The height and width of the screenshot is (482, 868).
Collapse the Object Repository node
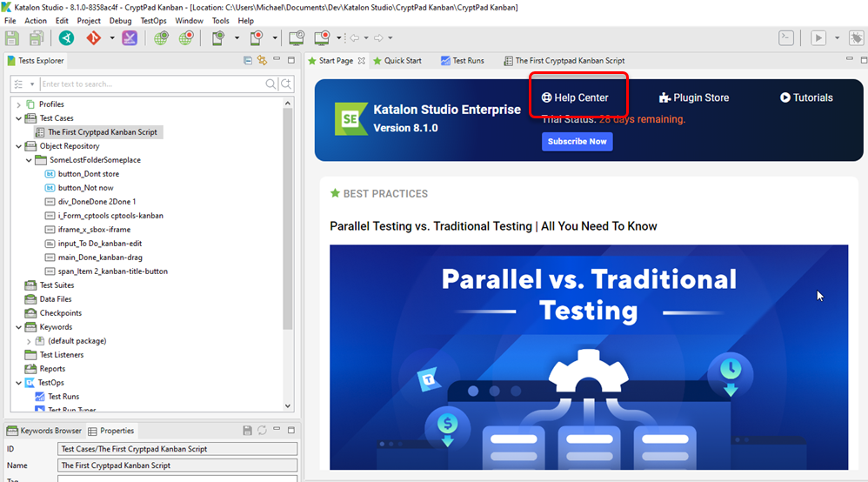[19, 146]
